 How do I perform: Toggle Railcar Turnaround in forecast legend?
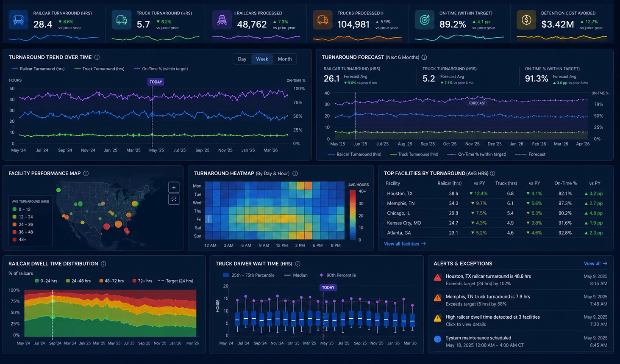pyautogui.click(x=355, y=154)
